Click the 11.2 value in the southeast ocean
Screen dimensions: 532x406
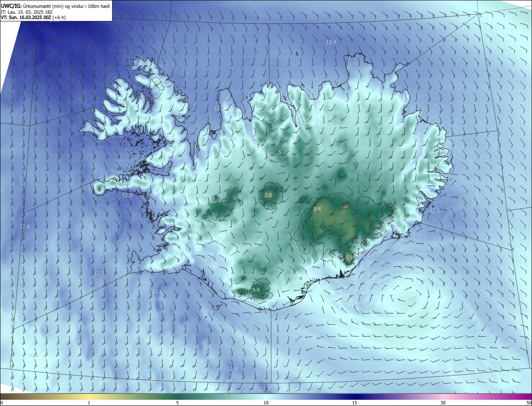coord(485,320)
